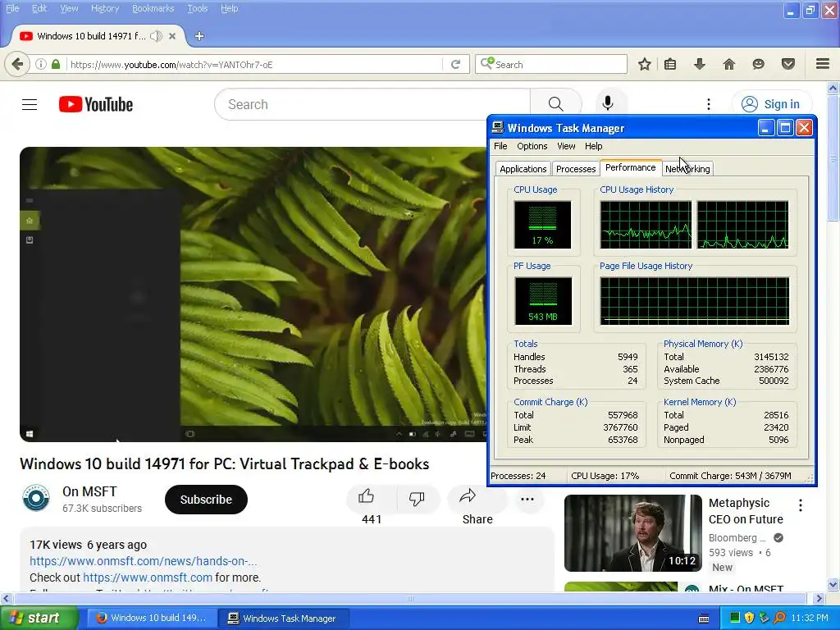Screen dimensions: 840x630
Task: Reload the page with the refresh icon
Action: pyautogui.click(x=456, y=64)
